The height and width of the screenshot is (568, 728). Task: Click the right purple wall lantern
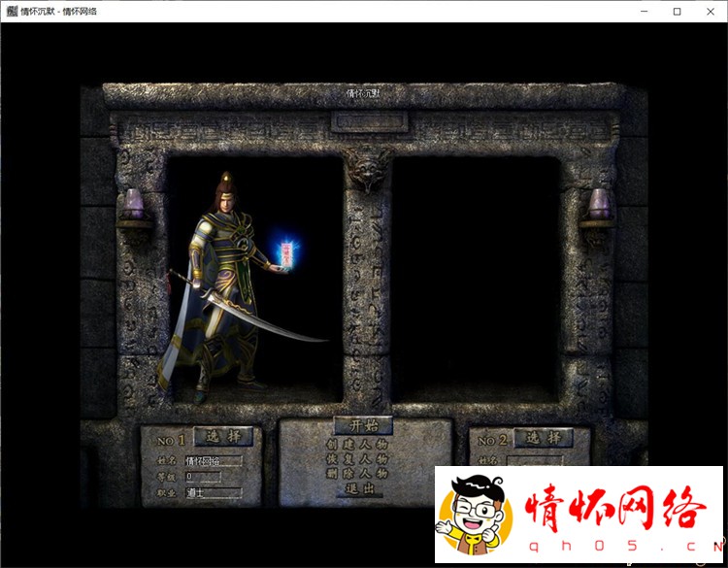tap(599, 205)
